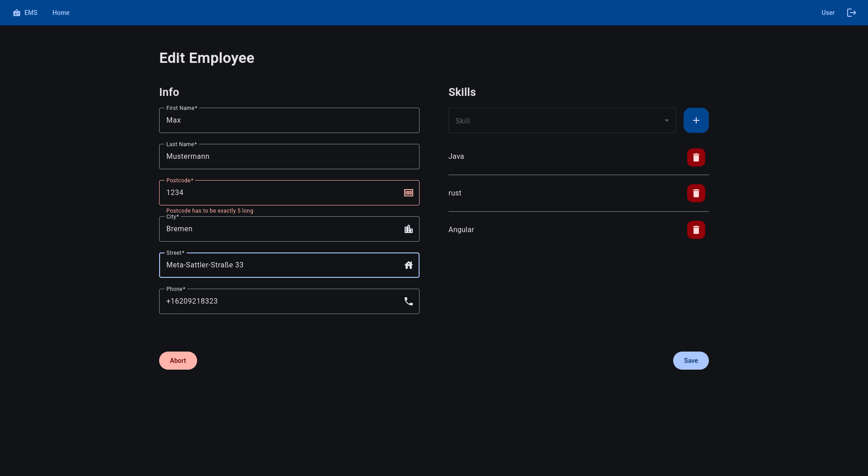Click the Skills section heading
868x476 pixels.
[462, 92]
